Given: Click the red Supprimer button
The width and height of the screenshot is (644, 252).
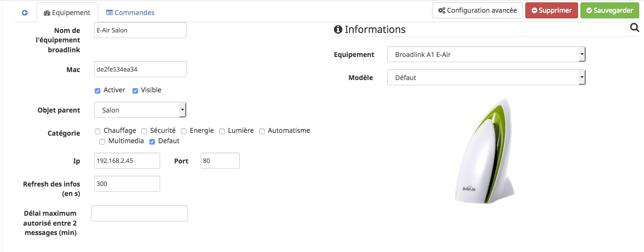Looking at the screenshot, I should 551,10.
